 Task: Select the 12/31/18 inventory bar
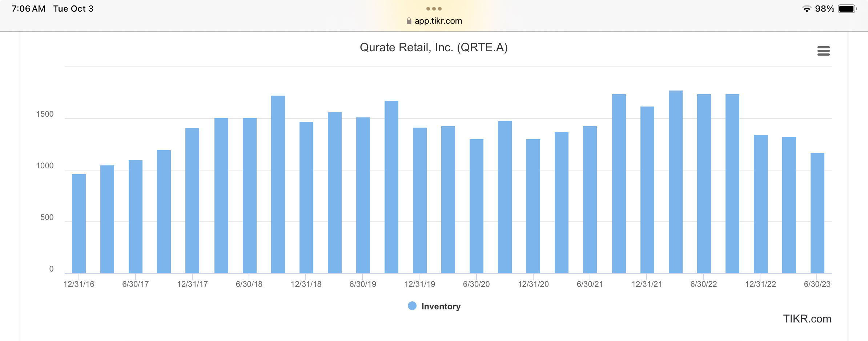click(x=306, y=197)
